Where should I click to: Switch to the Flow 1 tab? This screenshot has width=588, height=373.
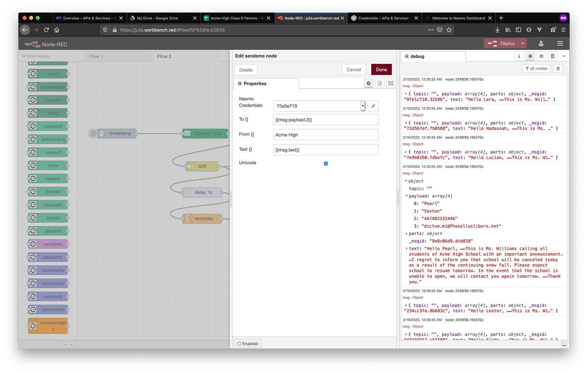pyautogui.click(x=118, y=56)
